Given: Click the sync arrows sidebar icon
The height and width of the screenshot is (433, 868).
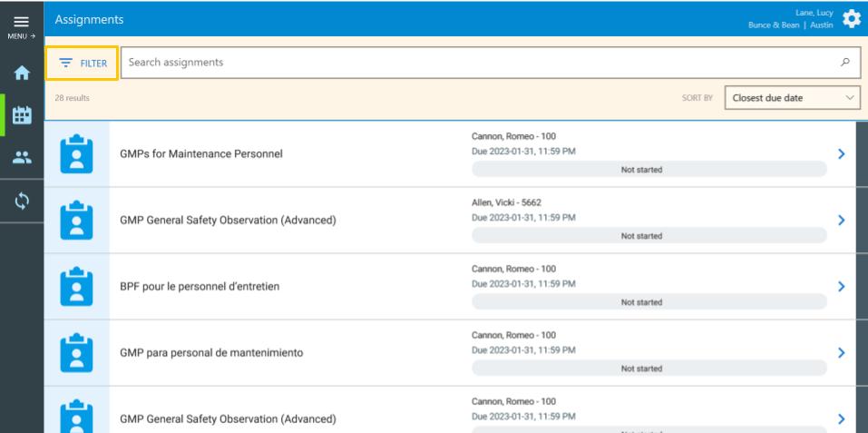Looking at the screenshot, I should pos(20,199).
